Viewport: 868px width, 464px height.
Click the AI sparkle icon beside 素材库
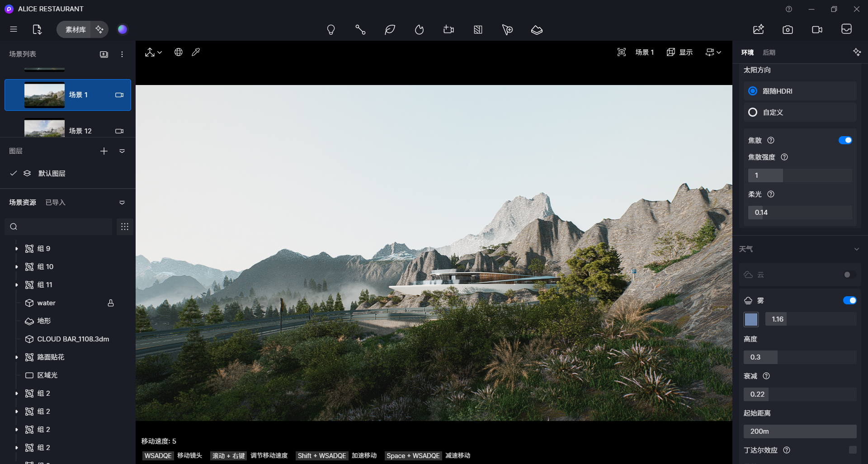tap(99, 29)
